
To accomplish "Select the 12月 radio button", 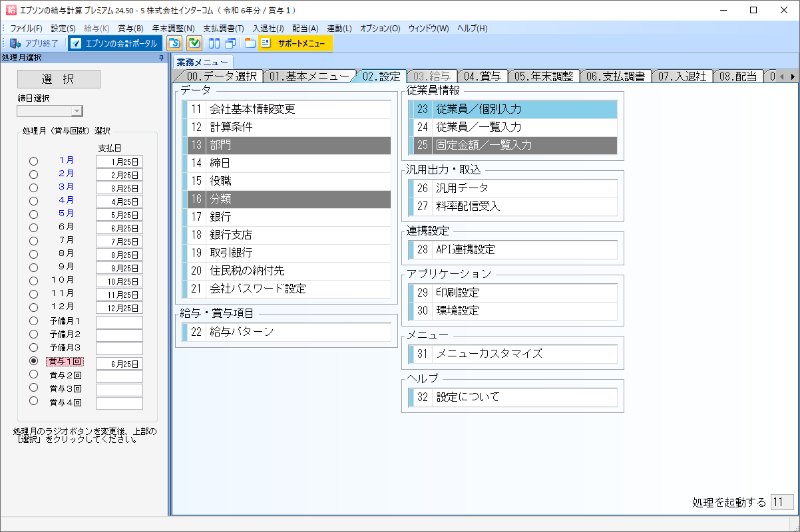I will pos(33,307).
